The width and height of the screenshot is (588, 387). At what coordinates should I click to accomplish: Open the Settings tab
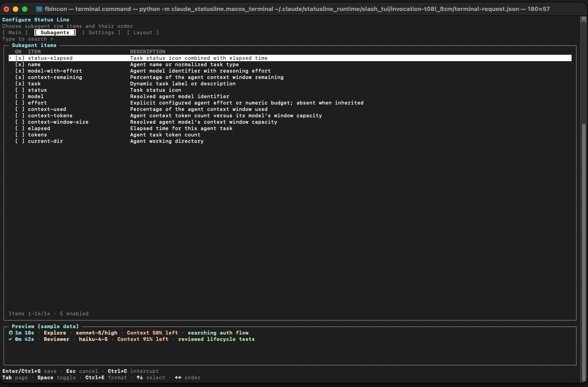coord(101,33)
